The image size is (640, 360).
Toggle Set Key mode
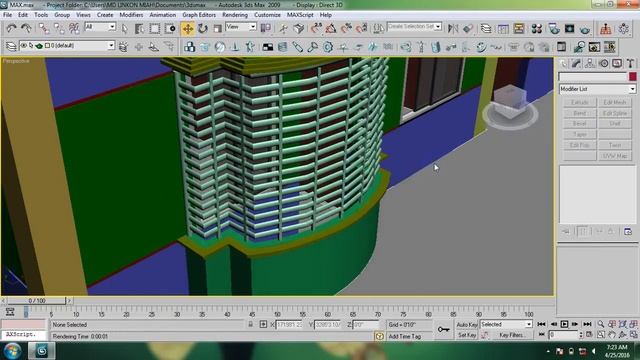[467, 335]
